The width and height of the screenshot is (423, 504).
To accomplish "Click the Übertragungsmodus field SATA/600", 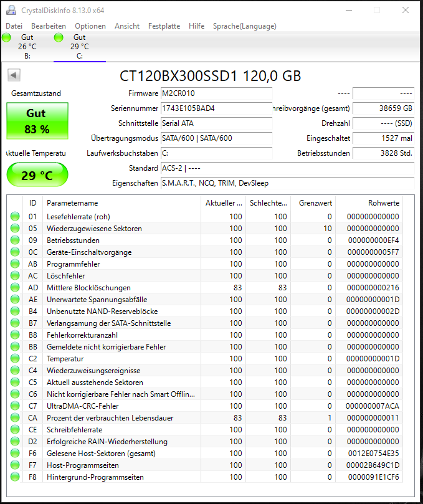I will pos(216,138).
